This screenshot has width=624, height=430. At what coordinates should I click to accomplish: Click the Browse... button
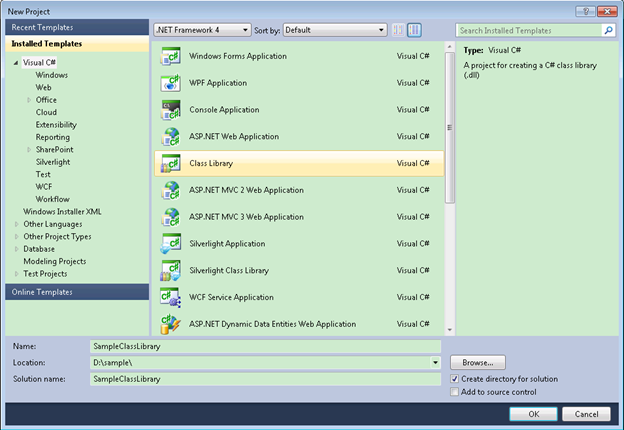pyautogui.click(x=478, y=362)
